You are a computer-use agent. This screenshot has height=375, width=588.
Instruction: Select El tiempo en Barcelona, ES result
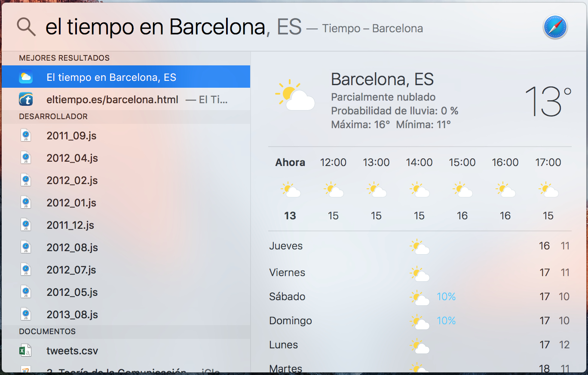[x=126, y=77]
